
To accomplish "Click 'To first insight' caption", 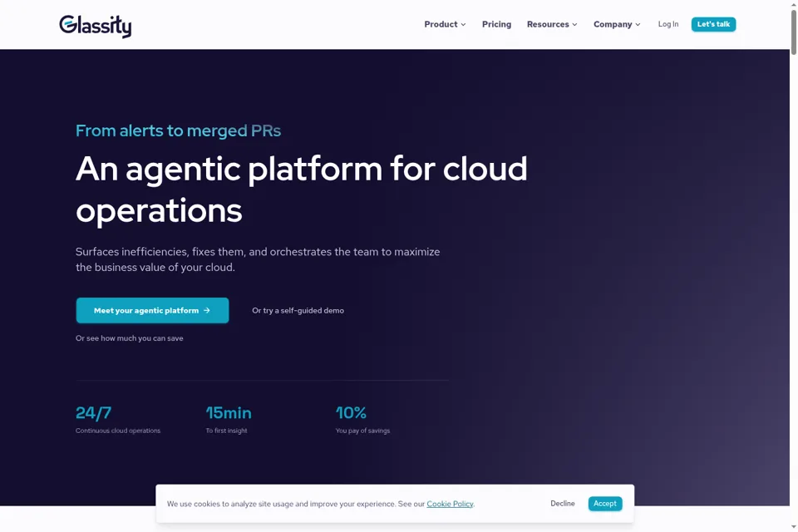I will (x=226, y=431).
